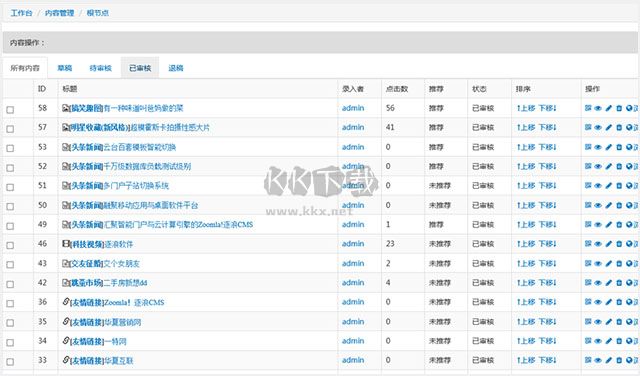Edit article 35 with the pencil icon
This screenshot has height=376, width=640.
click(609, 322)
